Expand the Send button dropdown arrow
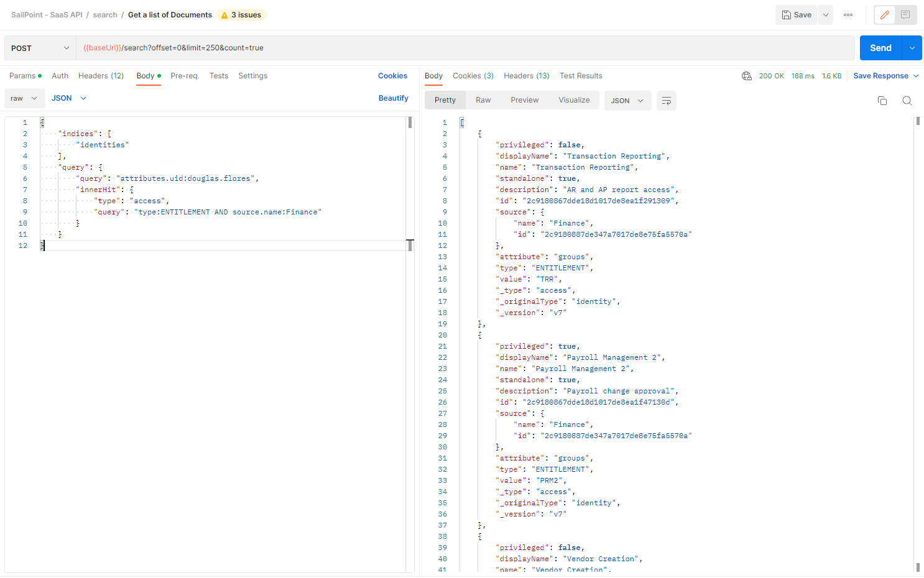This screenshot has height=578, width=924. (912, 47)
